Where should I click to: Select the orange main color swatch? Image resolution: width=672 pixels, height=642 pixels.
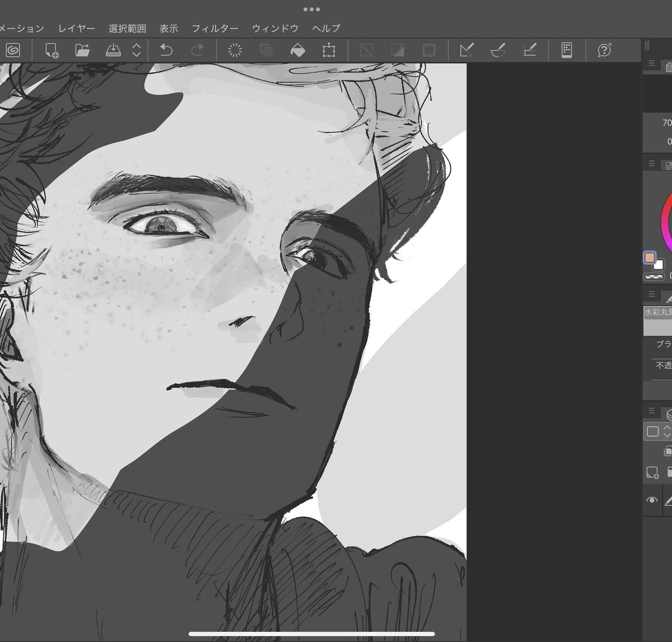click(650, 258)
